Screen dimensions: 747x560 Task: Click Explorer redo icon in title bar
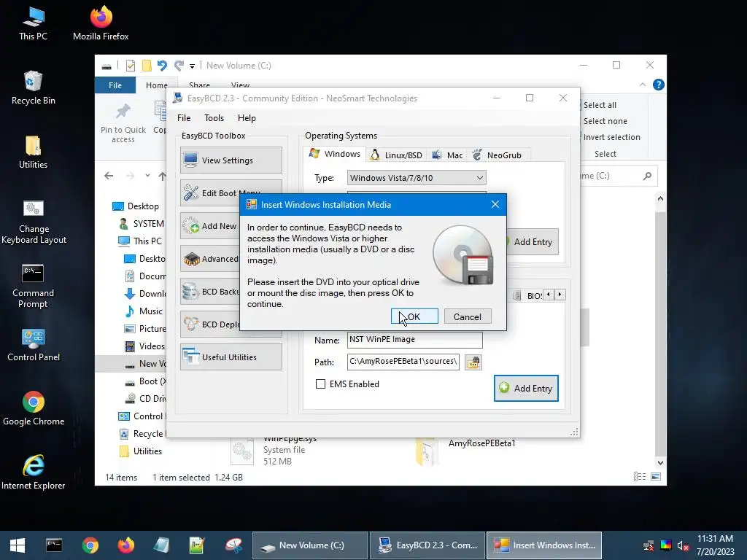179,65
